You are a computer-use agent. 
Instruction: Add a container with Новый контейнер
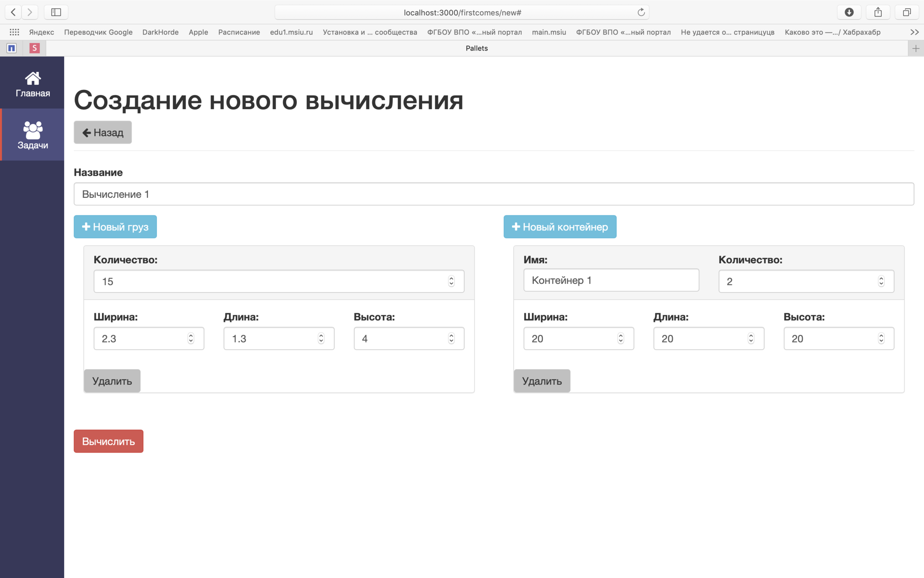click(x=560, y=227)
